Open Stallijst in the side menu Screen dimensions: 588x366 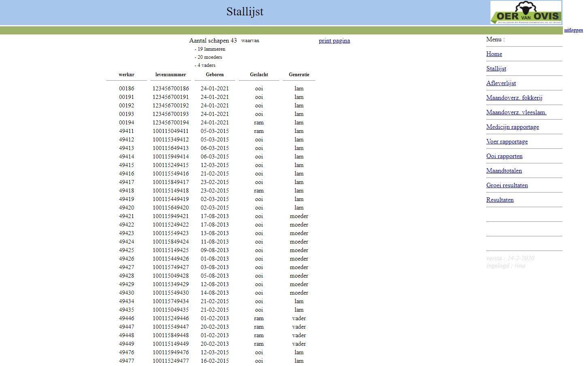(x=496, y=68)
